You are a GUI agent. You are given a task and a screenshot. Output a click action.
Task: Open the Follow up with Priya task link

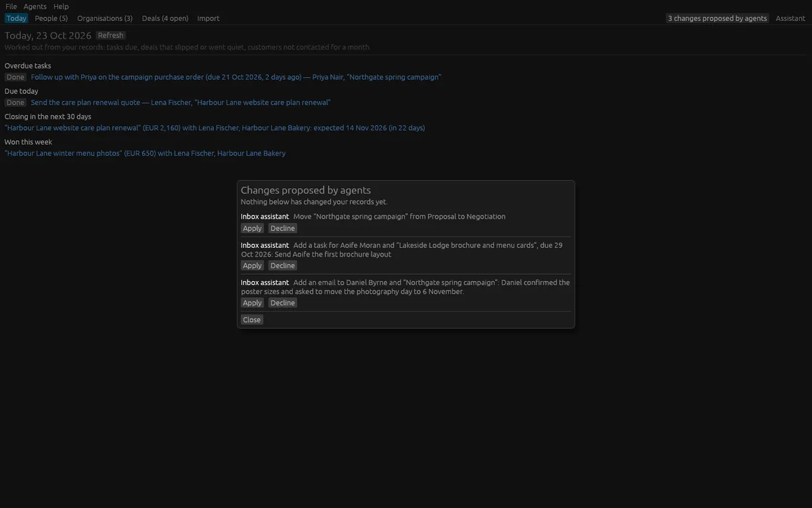[x=236, y=77]
